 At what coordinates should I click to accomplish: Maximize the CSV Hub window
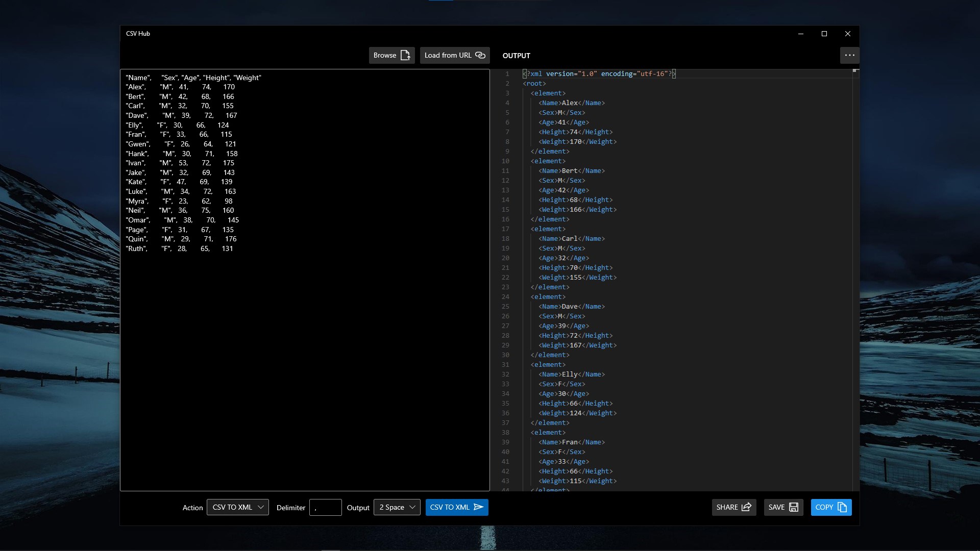pos(824,34)
